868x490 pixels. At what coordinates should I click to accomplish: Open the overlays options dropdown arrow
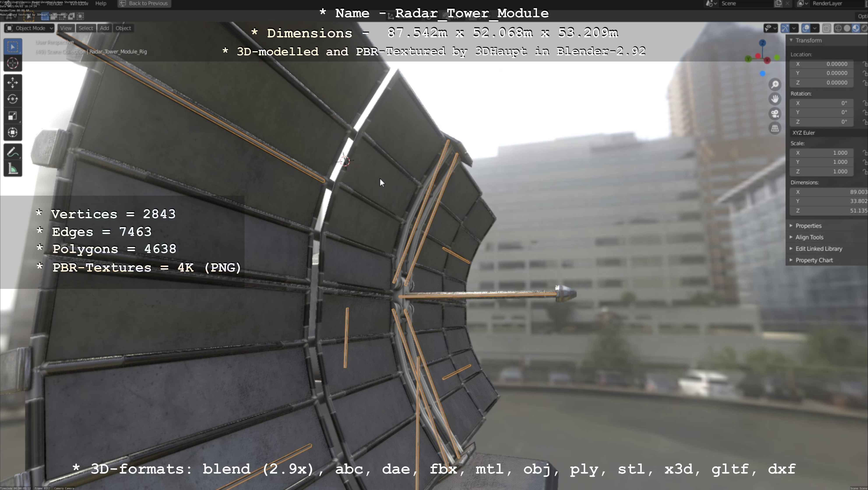tap(815, 28)
